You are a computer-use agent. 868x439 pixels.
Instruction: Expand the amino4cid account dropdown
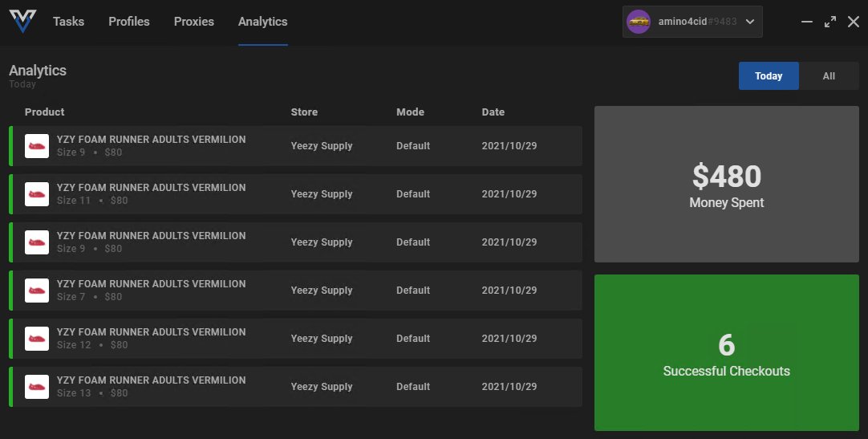(750, 22)
